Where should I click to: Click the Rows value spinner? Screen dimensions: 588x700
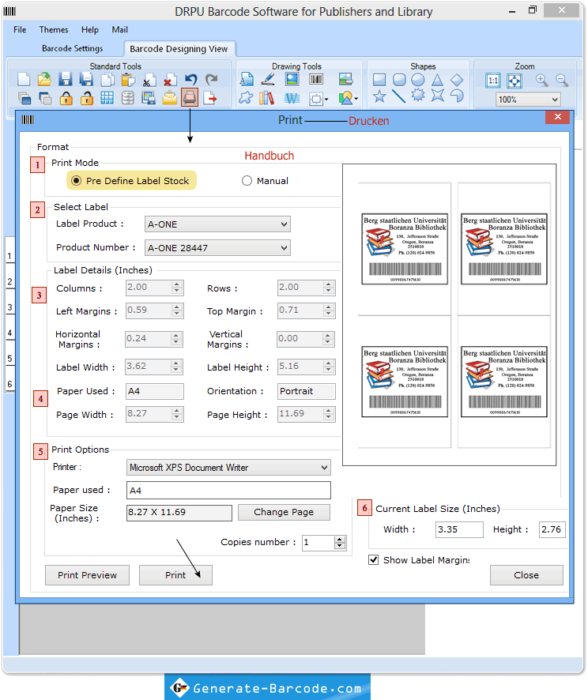(x=329, y=288)
